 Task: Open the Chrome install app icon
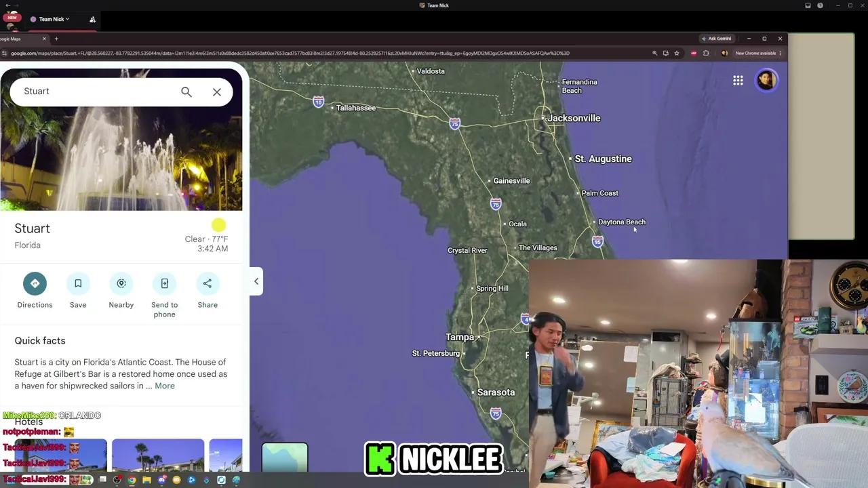point(665,53)
